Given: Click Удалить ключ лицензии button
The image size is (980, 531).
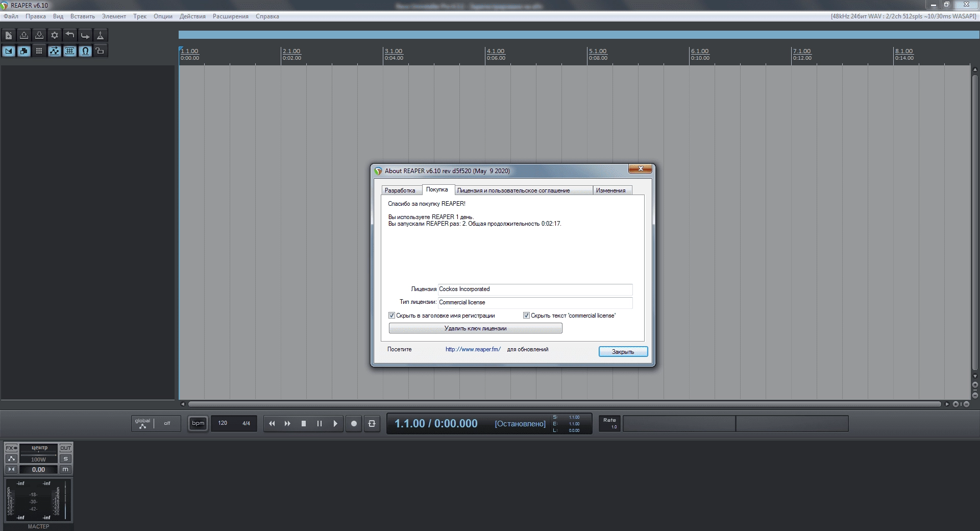Looking at the screenshot, I should tap(476, 328).
